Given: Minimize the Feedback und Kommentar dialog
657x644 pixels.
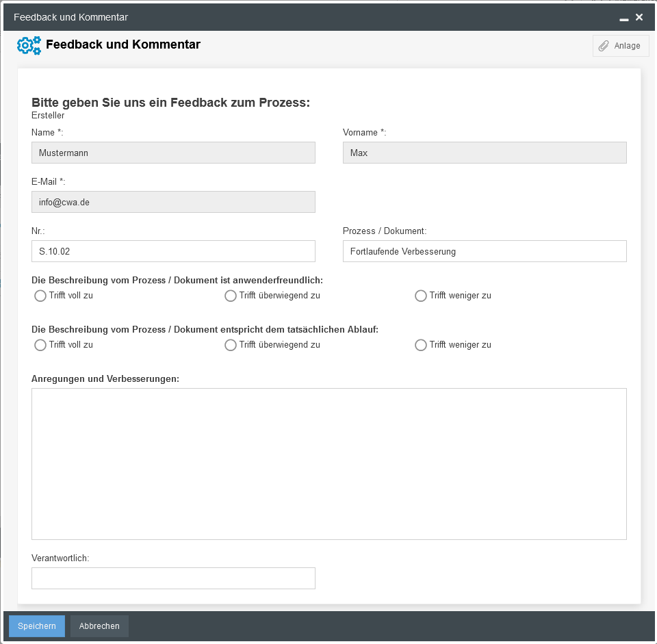Looking at the screenshot, I should click(x=623, y=18).
